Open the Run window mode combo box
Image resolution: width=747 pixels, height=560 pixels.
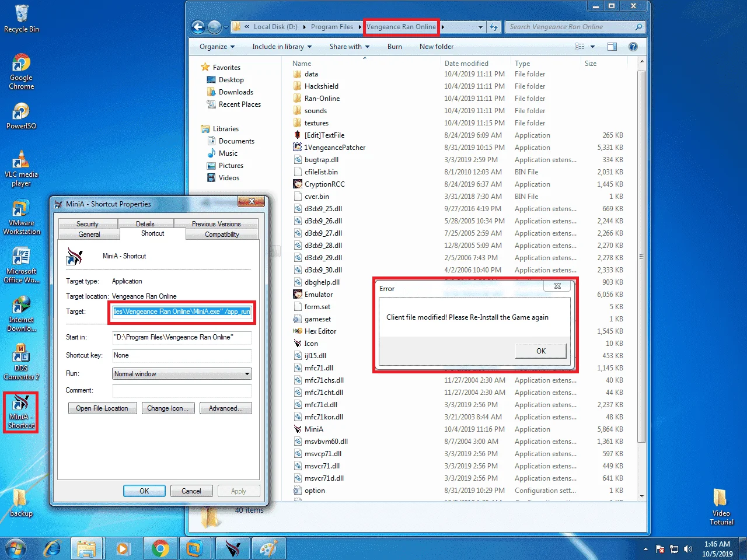point(182,374)
